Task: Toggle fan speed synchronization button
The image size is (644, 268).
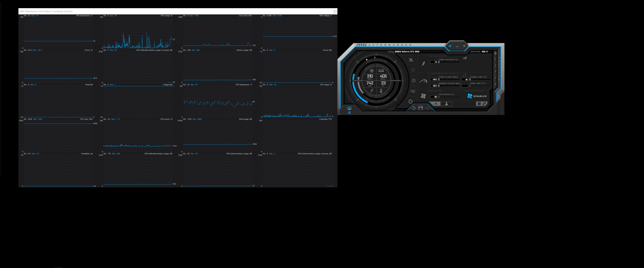Action: point(481,104)
